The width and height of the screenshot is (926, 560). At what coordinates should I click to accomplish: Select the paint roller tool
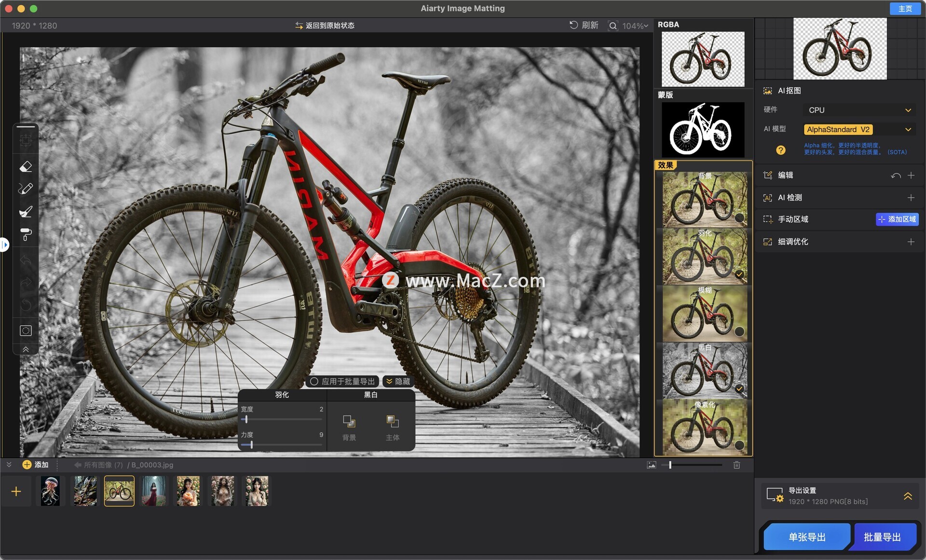(x=26, y=234)
